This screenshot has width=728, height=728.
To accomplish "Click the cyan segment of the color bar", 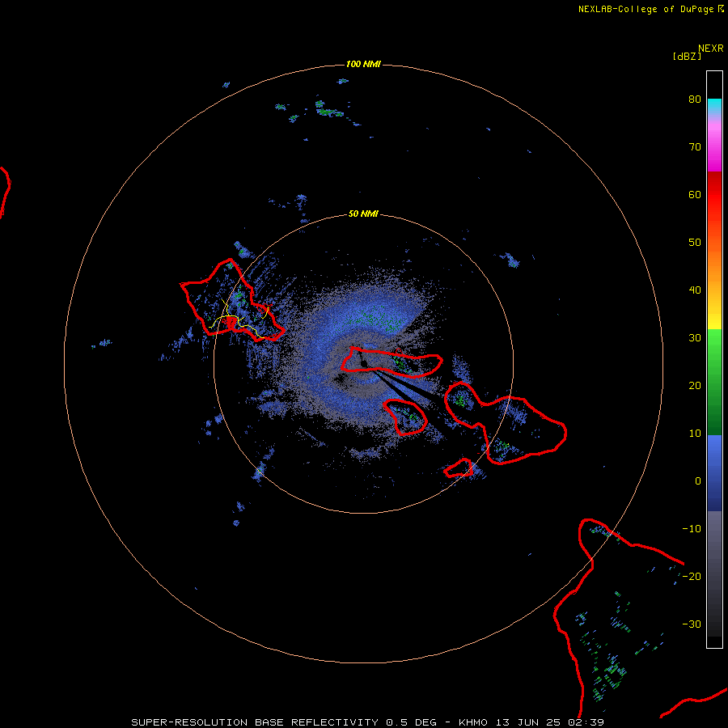I will [x=714, y=106].
